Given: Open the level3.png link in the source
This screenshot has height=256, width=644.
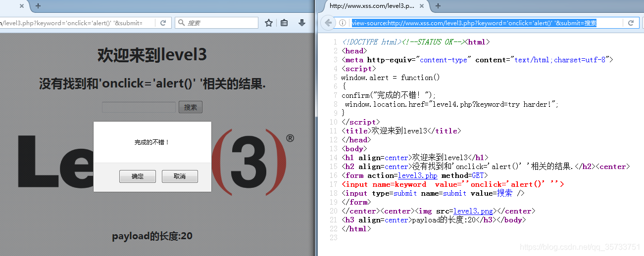Looking at the screenshot, I should [x=473, y=211].
